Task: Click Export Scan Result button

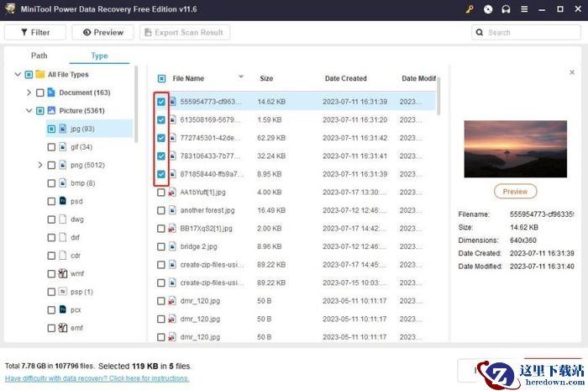Action: pos(185,32)
